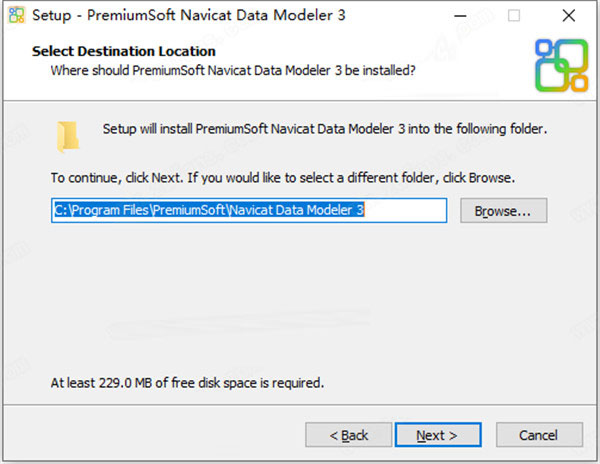This screenshot has height=464, width=600.
Task: Click the Setup icon in title bar
Action: [x=17, y=16]
